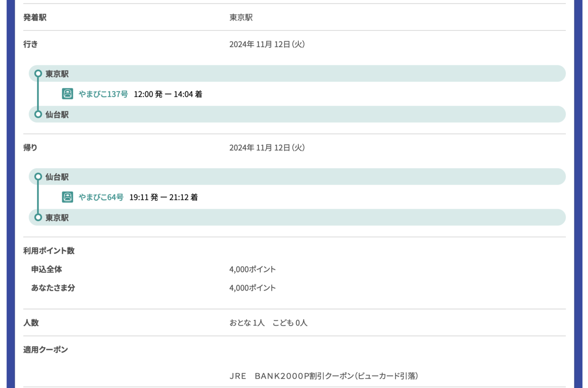Image resolution: width=588 pixels, height=388 pixels.
Task: Click the return 仙台駅 departure station marker
Action: [x=38, y=177]
